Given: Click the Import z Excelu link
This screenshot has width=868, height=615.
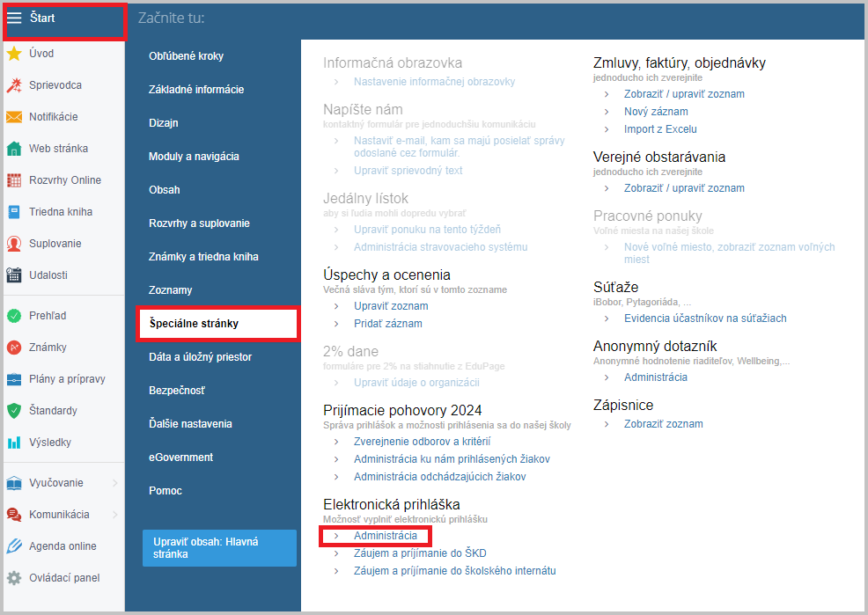Looking at the screenshot, I should 660,129.
